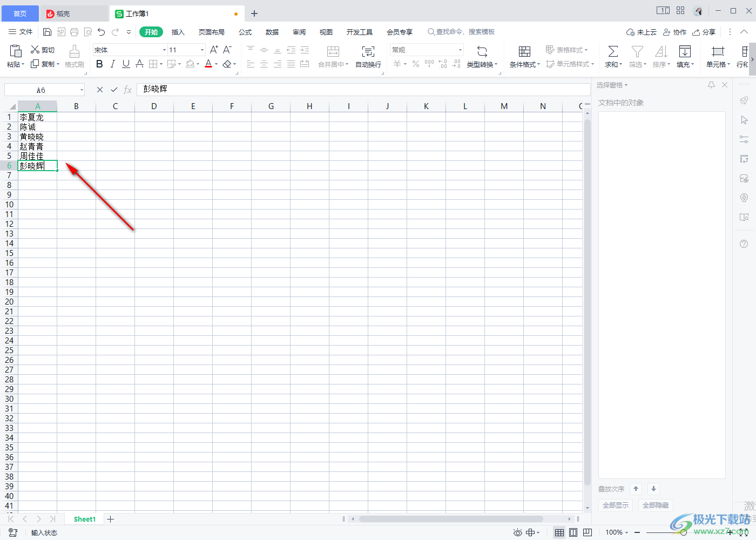Toggle Underline formatting

(x=126, y=64)
